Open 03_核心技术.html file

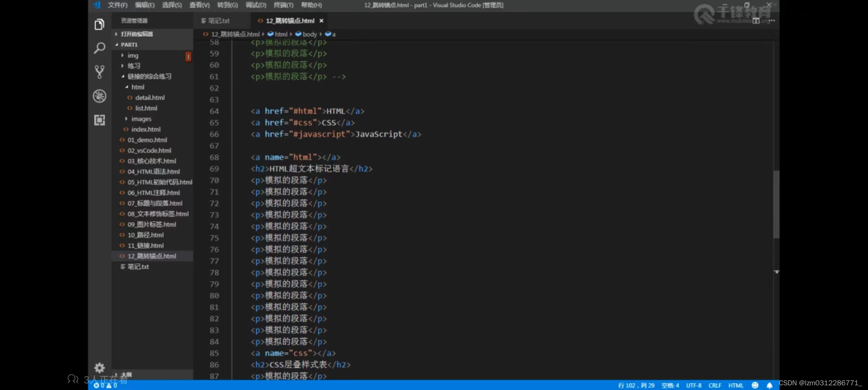point(153,161)
